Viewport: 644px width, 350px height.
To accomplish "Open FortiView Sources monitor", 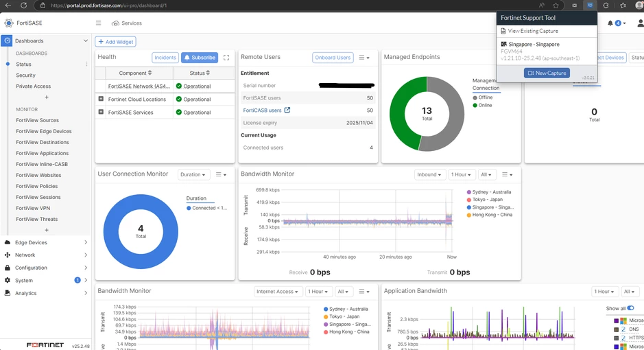I will 37,120.
